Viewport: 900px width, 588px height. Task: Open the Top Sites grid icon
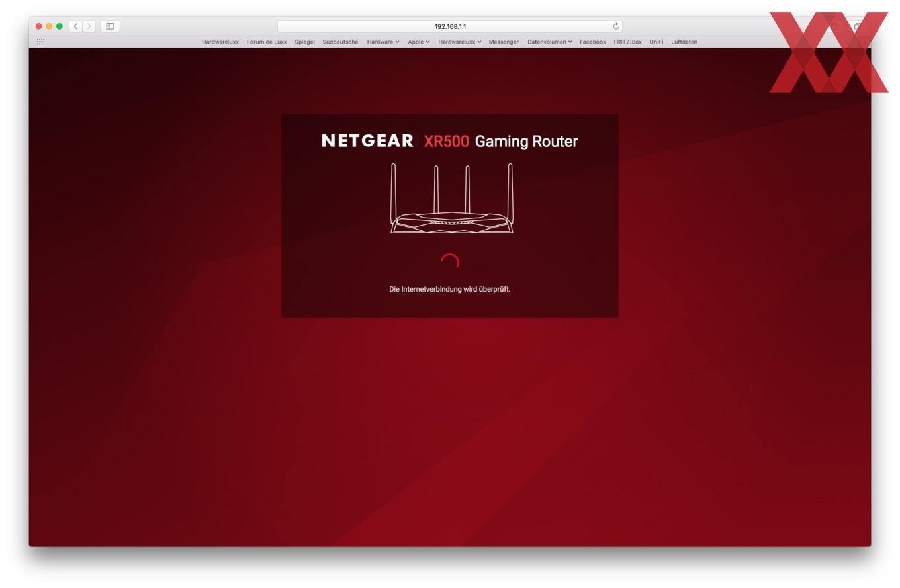click(x=41, y=42)
